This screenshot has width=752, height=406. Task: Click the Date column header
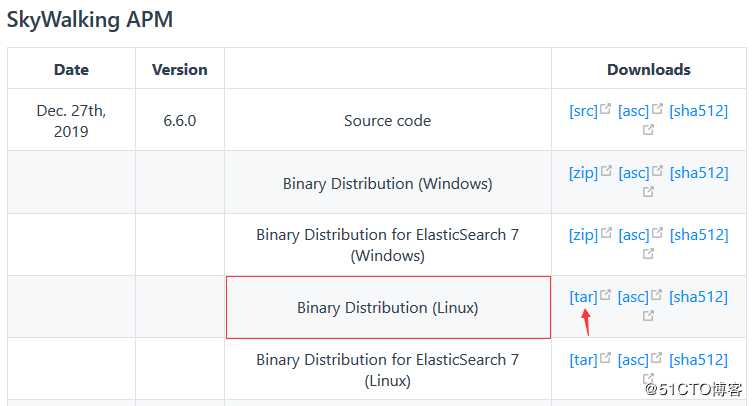(71, 70)
